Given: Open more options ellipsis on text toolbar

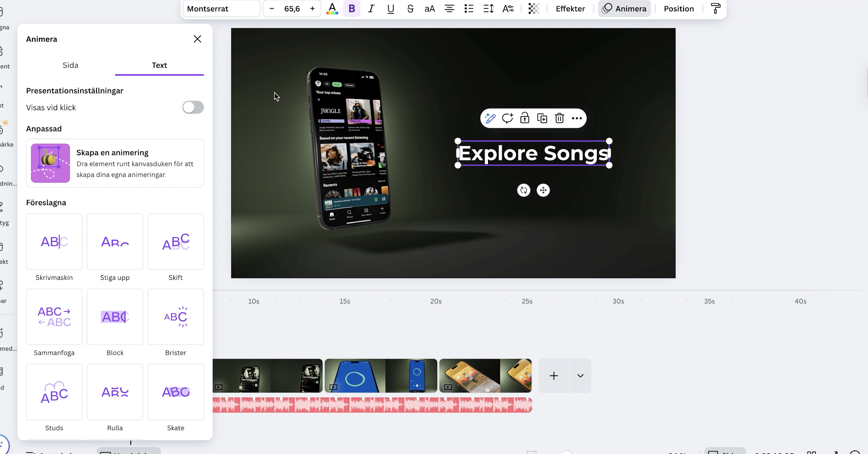Looking at the screenshot, I should tap(577, 118).
